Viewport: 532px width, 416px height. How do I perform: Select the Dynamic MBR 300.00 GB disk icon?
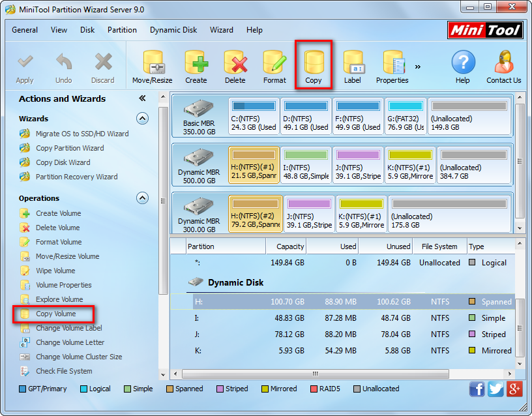[198, 206]
